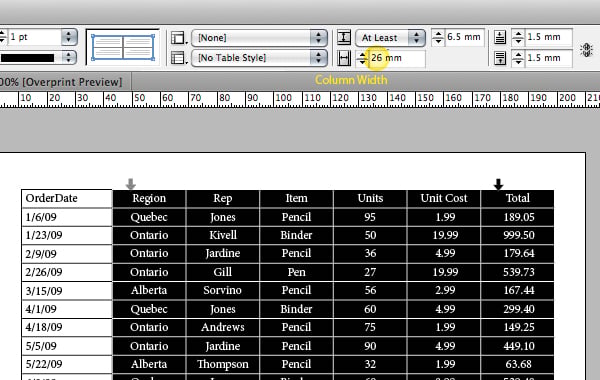This screenshot has height=380, width=600.
Task: Click the stepper for the 1 pt stroke weight
Action: [x=2, y=37]
